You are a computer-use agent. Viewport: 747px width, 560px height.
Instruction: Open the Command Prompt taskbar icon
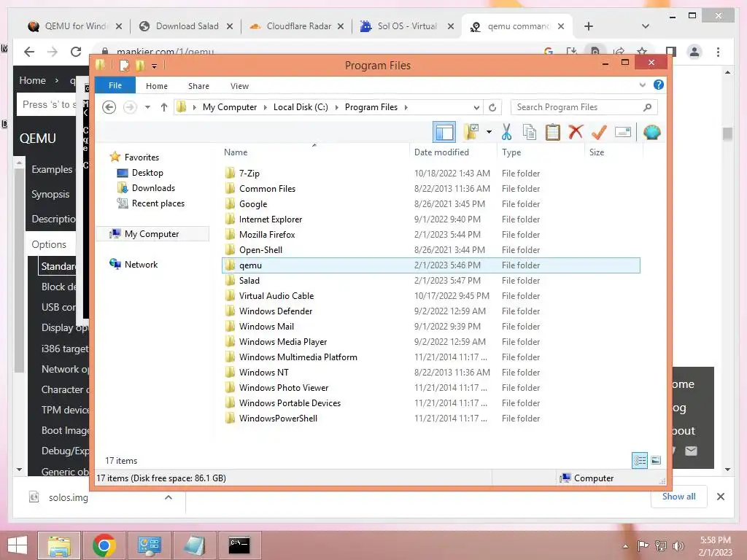[x=239, y=545]
